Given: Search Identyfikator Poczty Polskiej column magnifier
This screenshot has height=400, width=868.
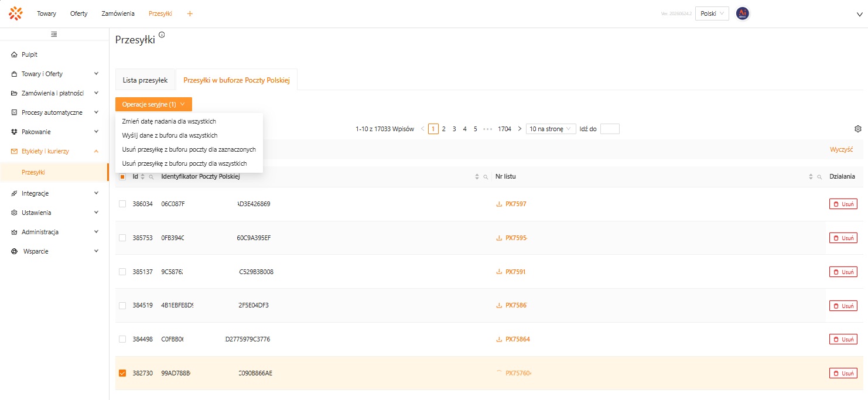Looking at the screenshot, I should [x=486, y=177].
